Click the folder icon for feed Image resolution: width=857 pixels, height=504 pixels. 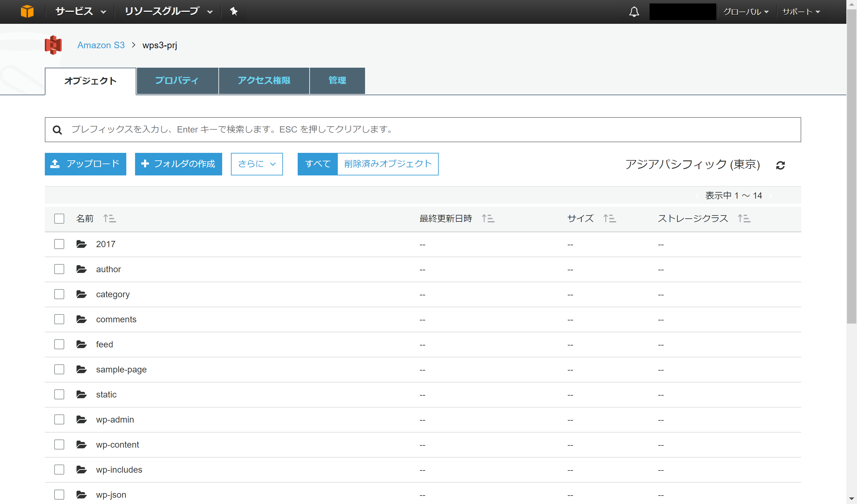click(81, 344)
